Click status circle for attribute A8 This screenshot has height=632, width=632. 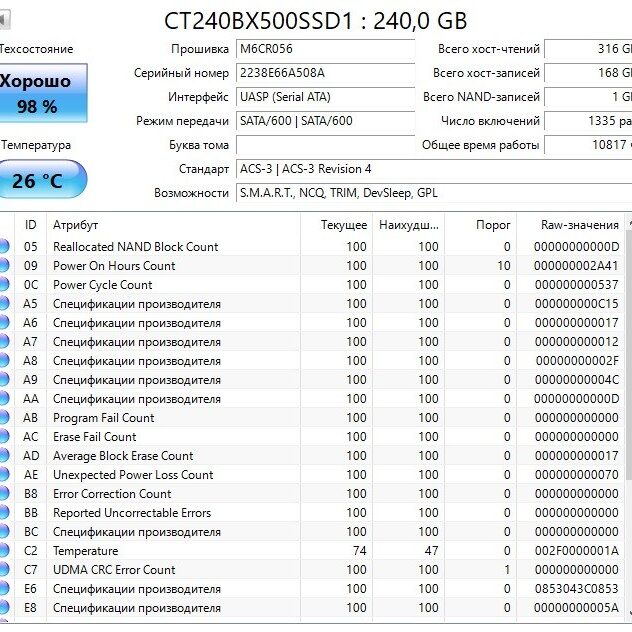[3, 360]
